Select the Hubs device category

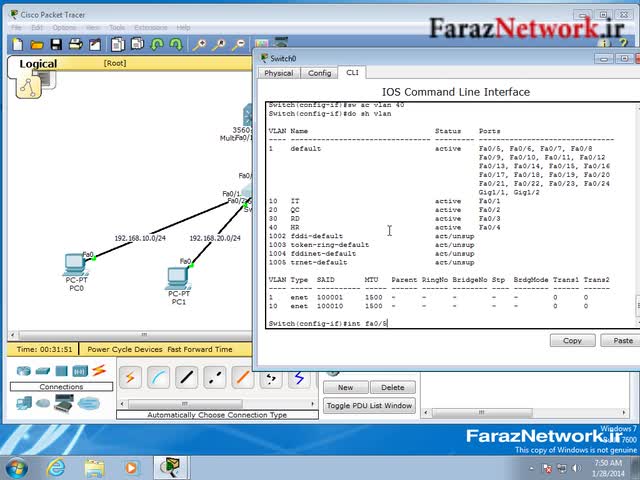click(61, 371)
